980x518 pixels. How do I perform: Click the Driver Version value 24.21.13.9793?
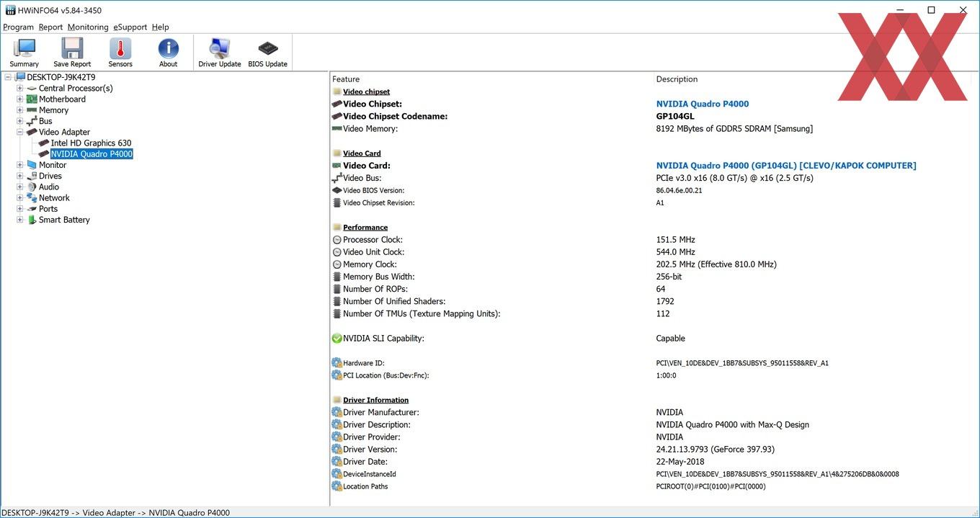(715, 450)
